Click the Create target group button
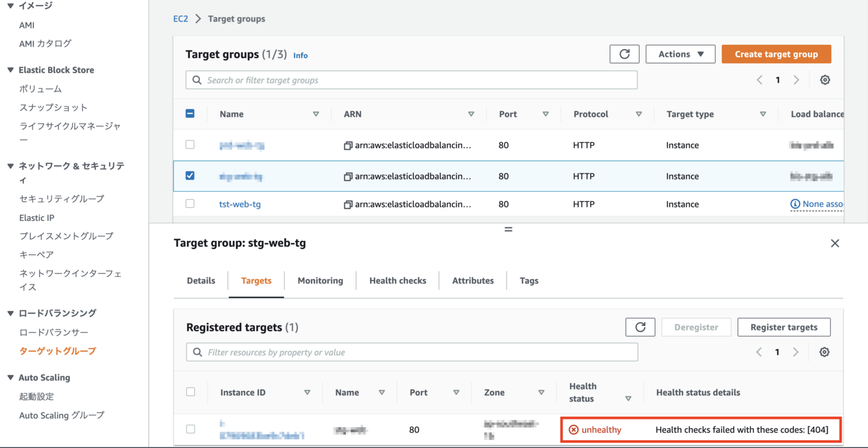 (776, 54)
